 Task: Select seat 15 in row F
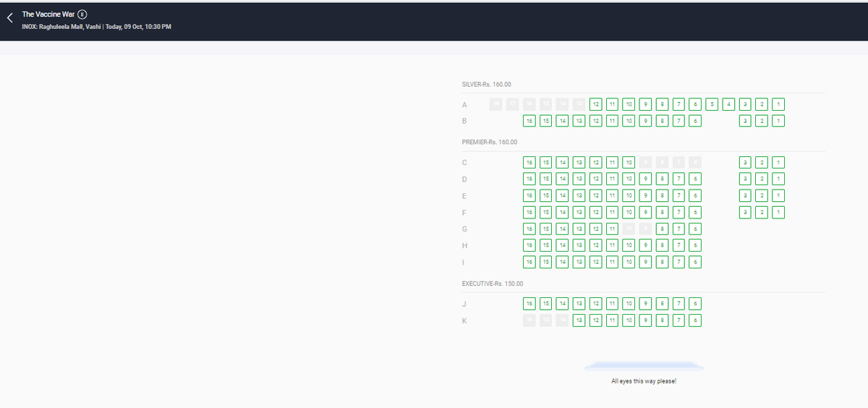[546, 212]
